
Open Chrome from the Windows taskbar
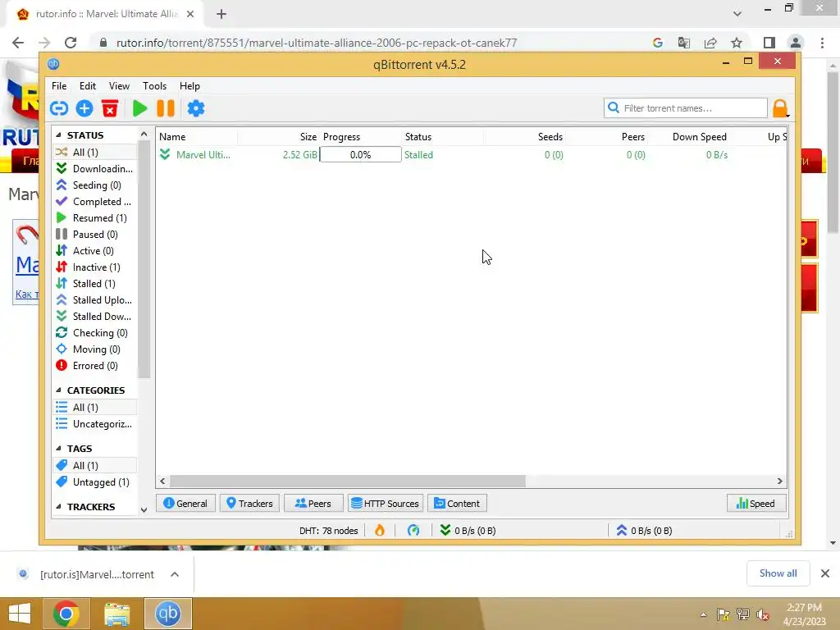pyautogui.click(x=66, y=614)
